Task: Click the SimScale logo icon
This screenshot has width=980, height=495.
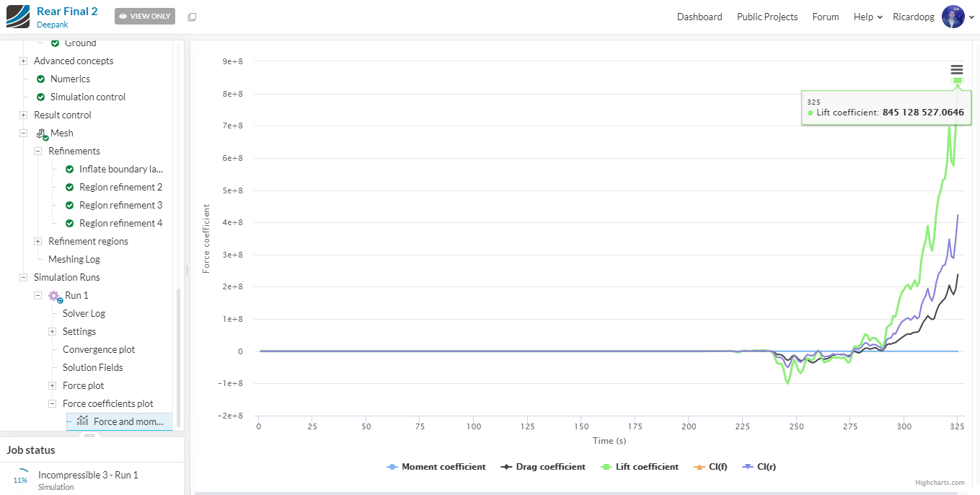Action: (x=18, y=17)
